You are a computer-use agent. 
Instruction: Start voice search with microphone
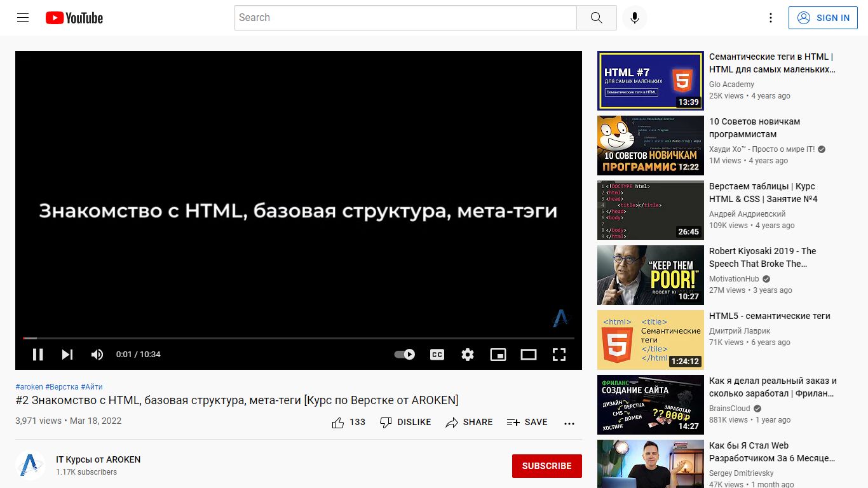[634, 18]
